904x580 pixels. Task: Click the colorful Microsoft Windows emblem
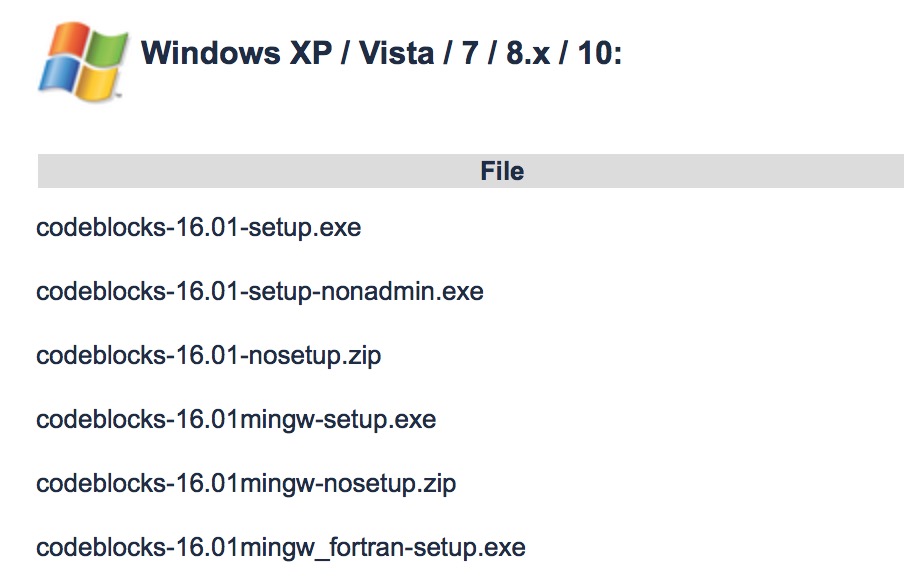[x=83, y=62]
